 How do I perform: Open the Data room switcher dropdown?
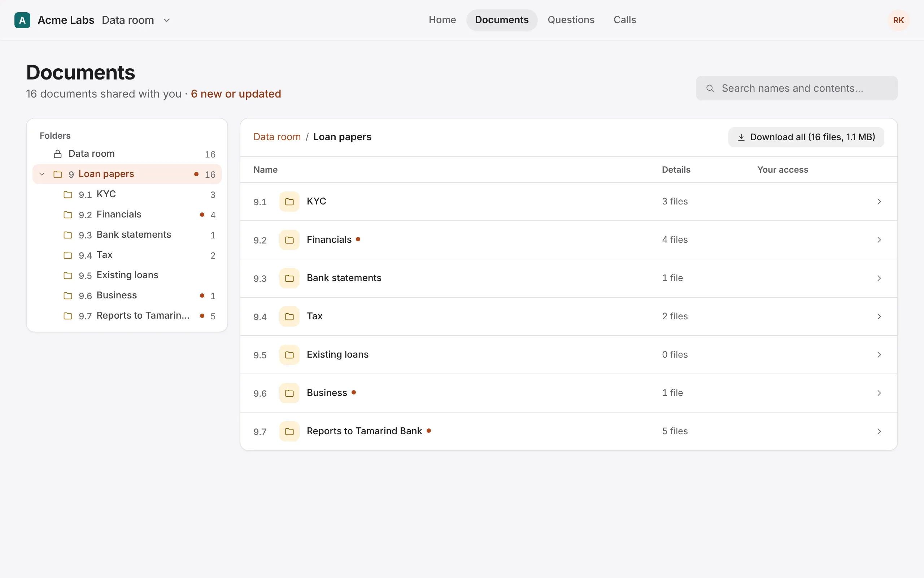click(x=166, y=20)
